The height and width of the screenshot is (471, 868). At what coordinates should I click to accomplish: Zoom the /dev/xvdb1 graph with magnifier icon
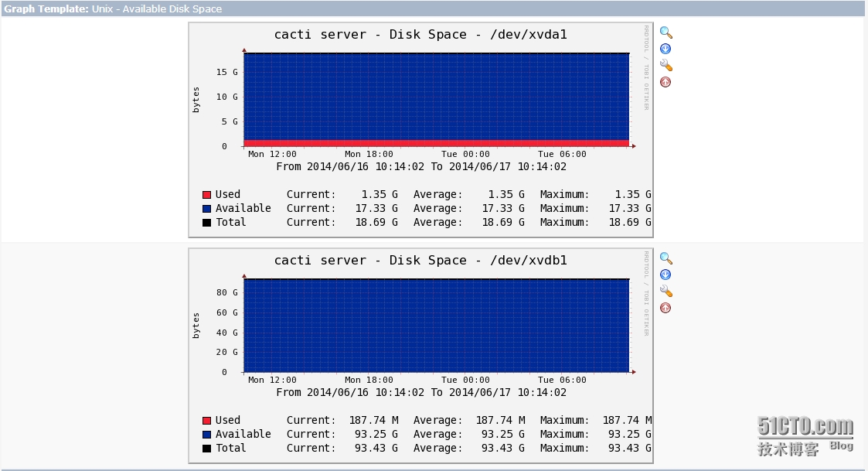click(x=666, y=259)
